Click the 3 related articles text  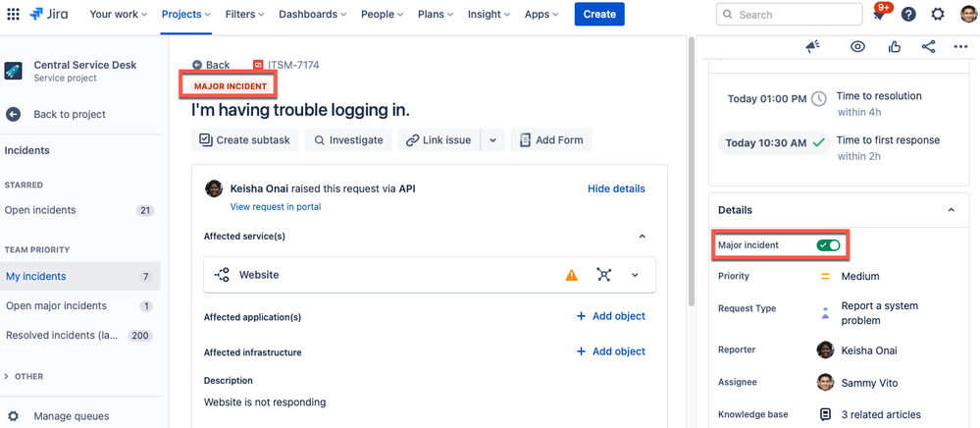click(881, 414)
